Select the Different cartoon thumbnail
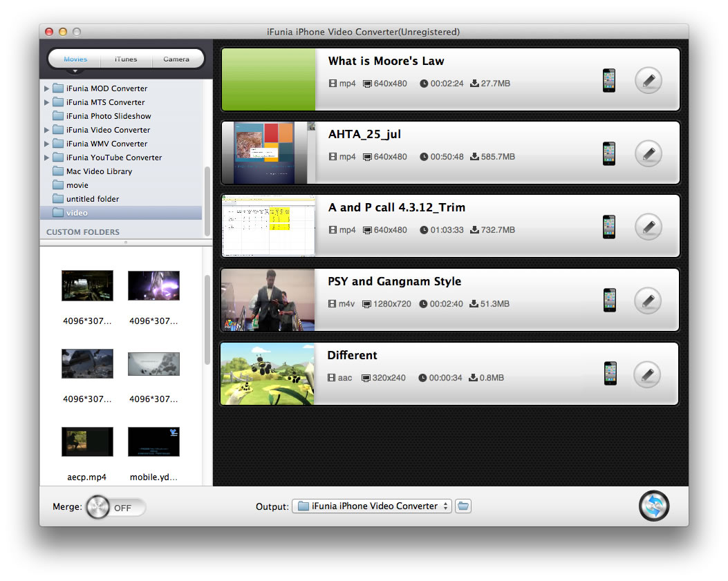728x581 pixels. (x=268, y=374)
